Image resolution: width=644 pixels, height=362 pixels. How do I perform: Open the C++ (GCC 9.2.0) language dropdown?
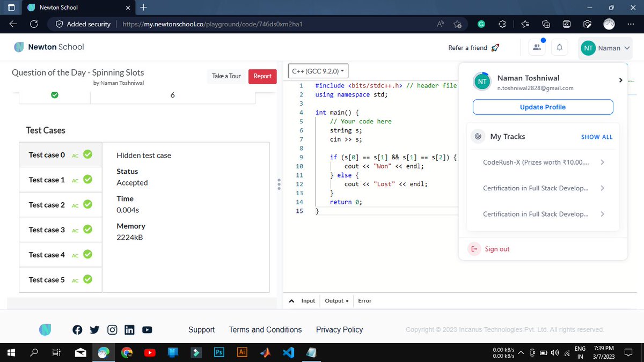318,71
